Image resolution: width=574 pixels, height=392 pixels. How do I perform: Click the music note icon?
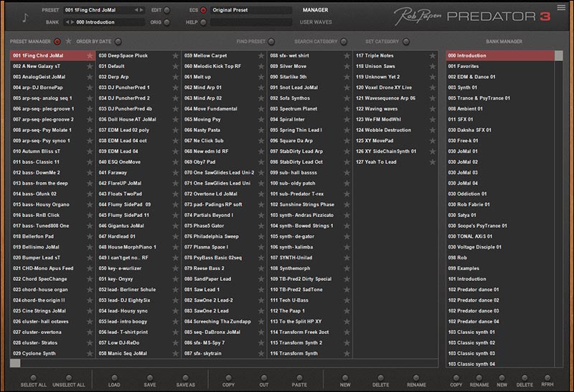25,17
